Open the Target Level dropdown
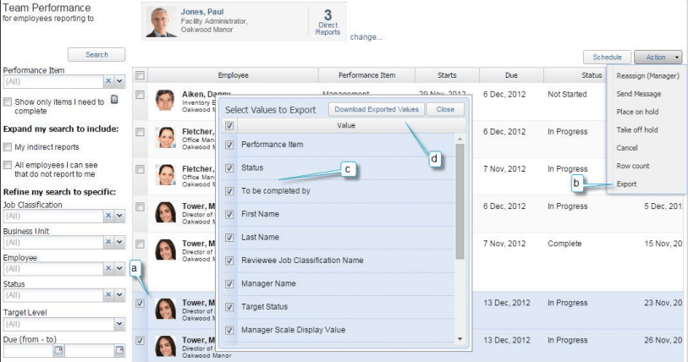Screen dimensions: 688x362 click(119, 324)
